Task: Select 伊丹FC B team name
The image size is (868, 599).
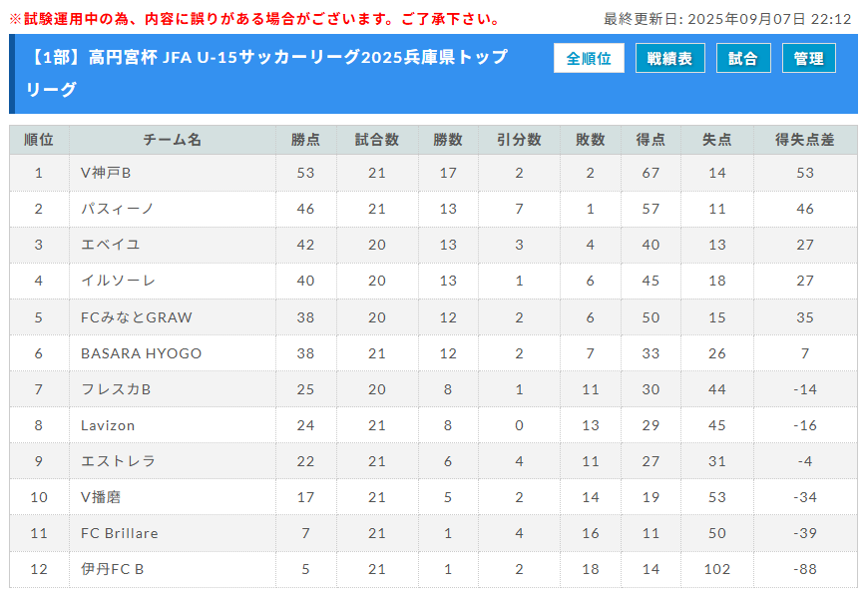Action: [x=113, y=569]
